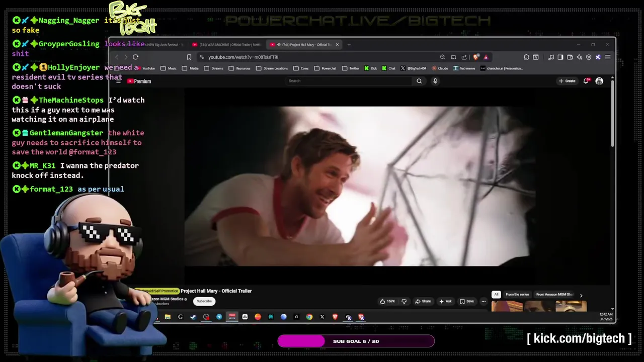
Task: Open Telegram from the taskbar
Action: [219, 317]
